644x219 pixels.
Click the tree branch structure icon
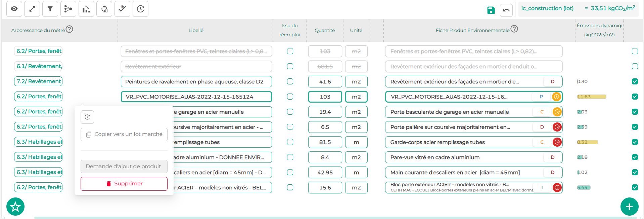point(68,9)
